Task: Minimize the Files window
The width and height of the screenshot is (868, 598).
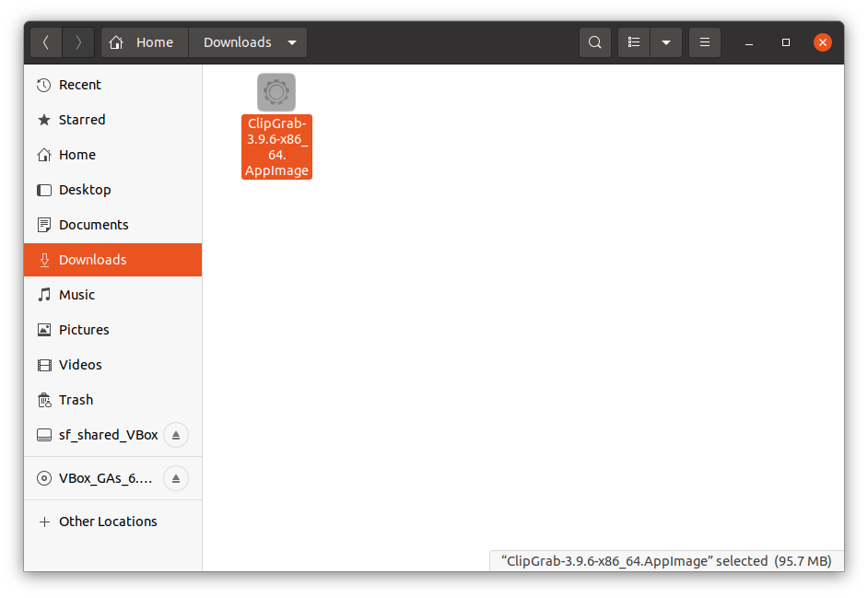Action: (749, 42)
